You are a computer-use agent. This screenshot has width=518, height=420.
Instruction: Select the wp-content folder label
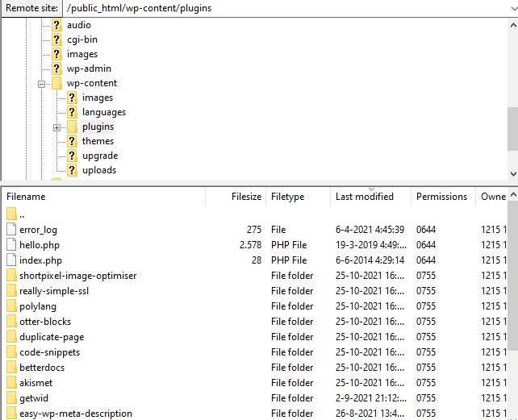tap(92, 83)
